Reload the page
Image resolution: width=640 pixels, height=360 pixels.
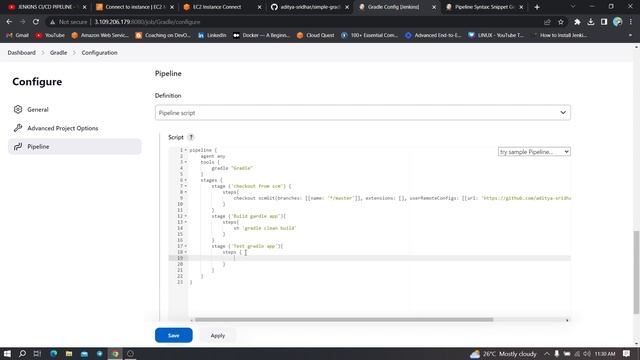36,22
